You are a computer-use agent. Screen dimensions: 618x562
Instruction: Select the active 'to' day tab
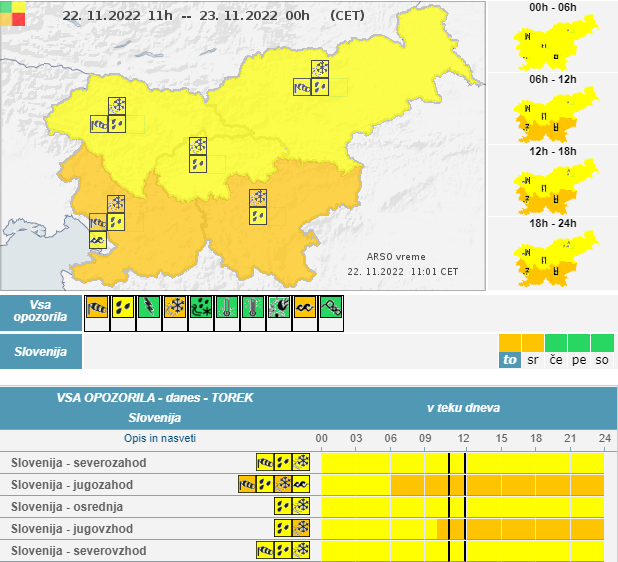(x=510, y=359)
